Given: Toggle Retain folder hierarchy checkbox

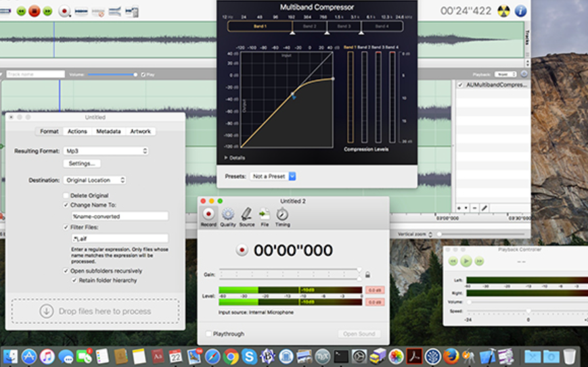Looking at the screenshot, I should click(x=74, y=280).
